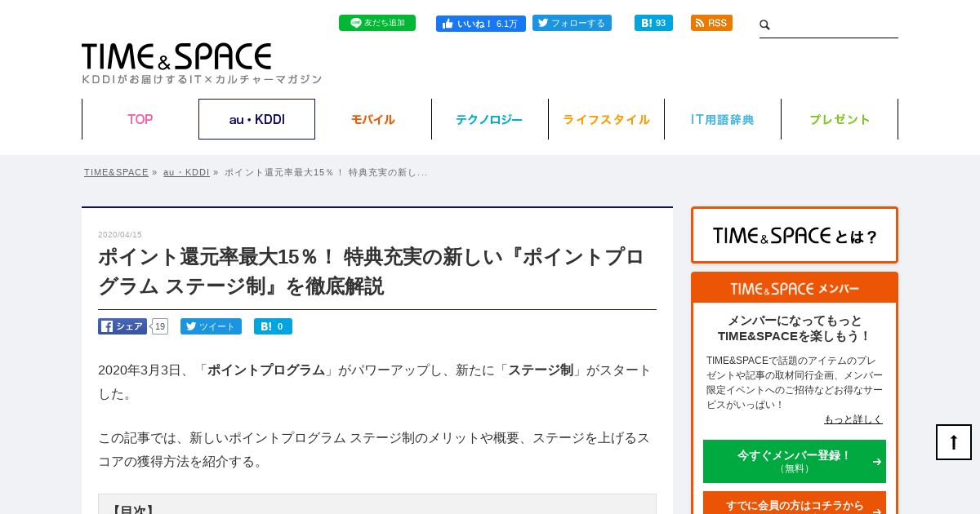Open the モバイル navigation tab

pyautogui.click(x=373, y=119)
